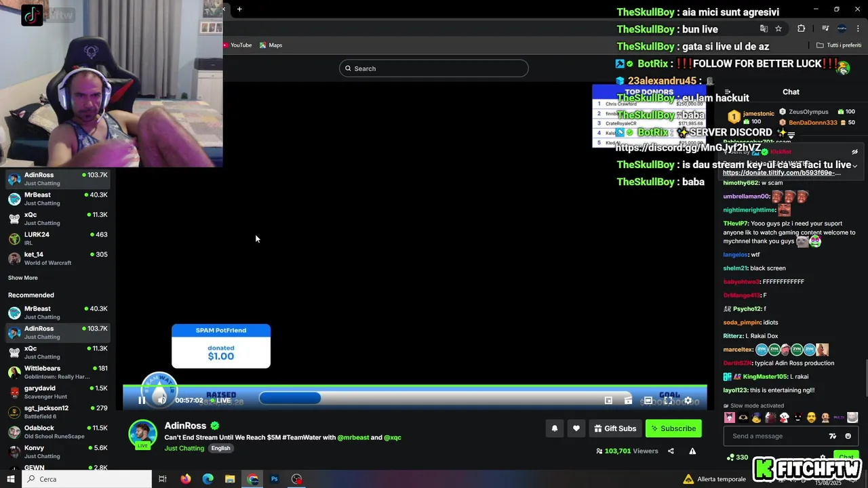Screen dimensions: 868x488
Task: Open sgt_jackson12 Battlefield 6 channel
Action: coord(58,412)
